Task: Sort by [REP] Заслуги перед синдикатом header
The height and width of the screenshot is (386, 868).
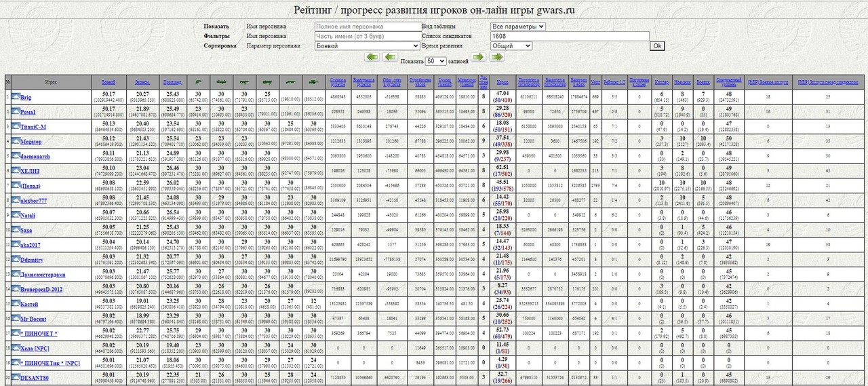Action: click(x=828, y=81)
